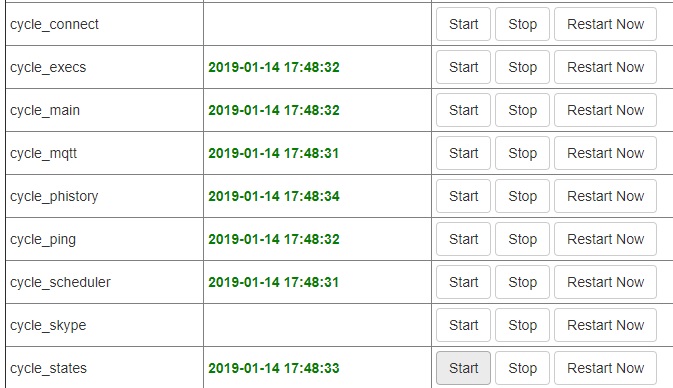
Task: Stop cycle_mqtt service
Action: [522, 153]
